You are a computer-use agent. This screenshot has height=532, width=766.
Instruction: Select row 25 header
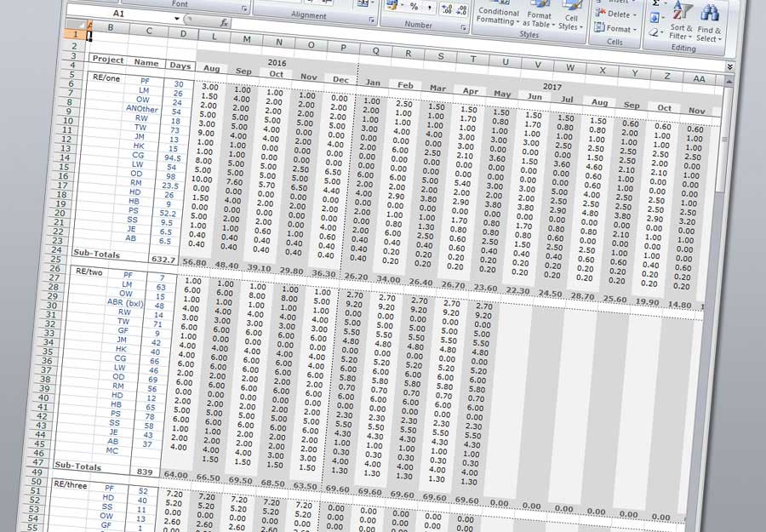coord(57,259)
